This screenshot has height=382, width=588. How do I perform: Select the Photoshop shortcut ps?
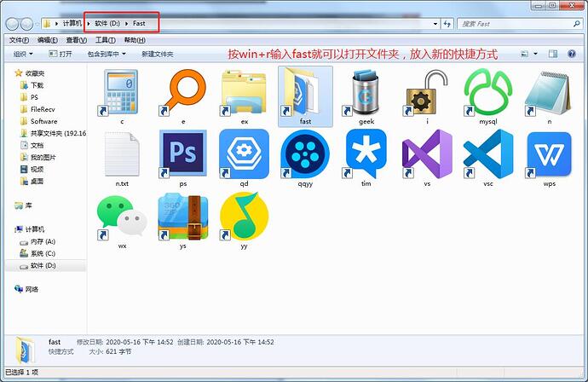[x=182, y=158]
